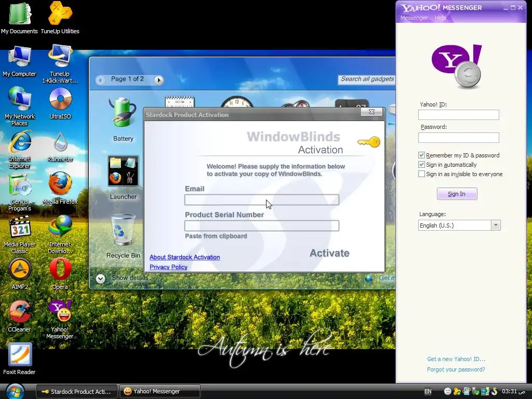Click Get a new Yahoo! ID link

[456, 359]
